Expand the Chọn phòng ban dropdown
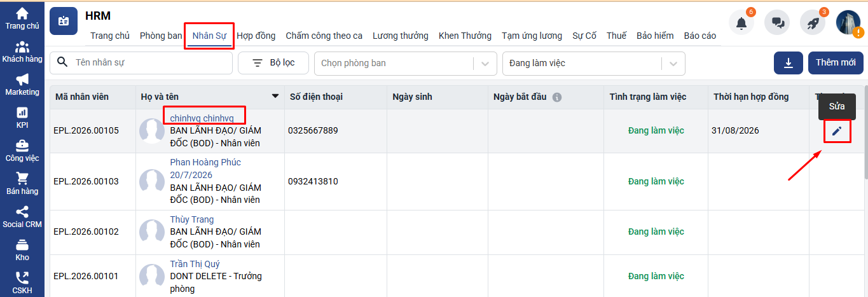The width and height of the screenshot is (868, 297). 486,63
